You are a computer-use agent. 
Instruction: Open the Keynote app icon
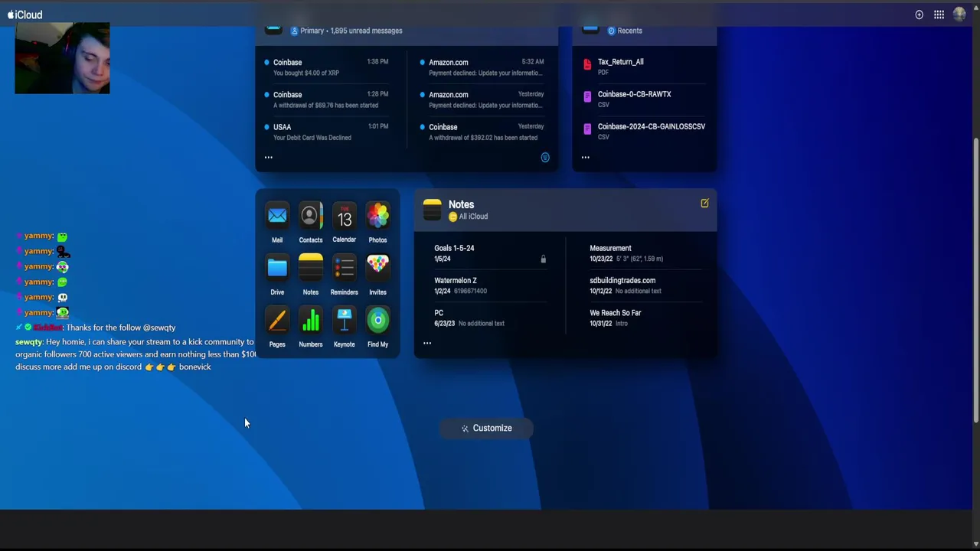pyautogui.click(x=344, y=320)
